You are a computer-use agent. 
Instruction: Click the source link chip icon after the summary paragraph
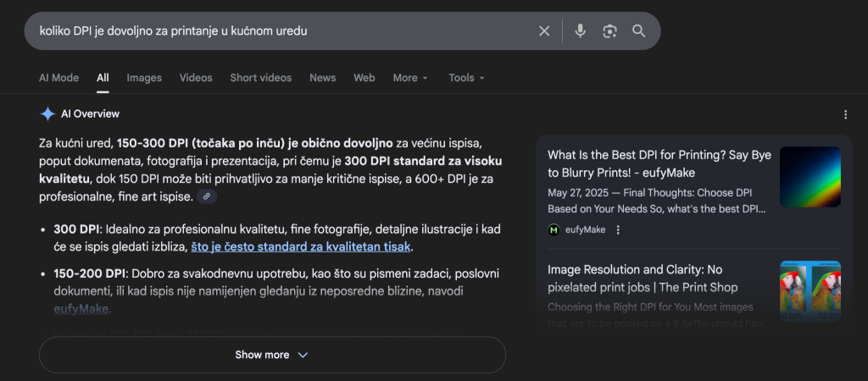[207, 196]
